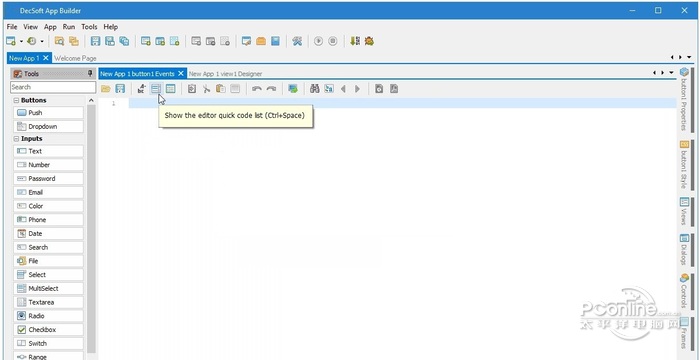
Task: Select the Password input control
Action: [x=49, y=179]
